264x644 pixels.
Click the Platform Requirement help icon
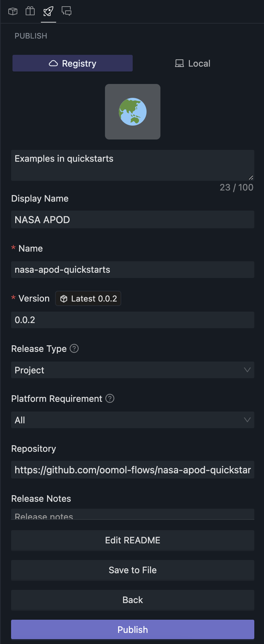[110, 398]
